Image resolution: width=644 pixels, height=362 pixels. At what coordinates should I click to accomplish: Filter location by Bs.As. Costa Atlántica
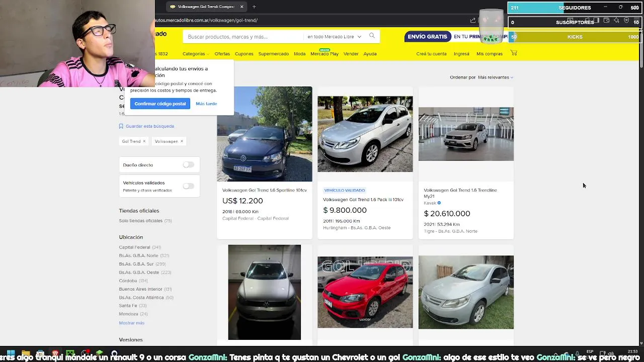point(146,298)
